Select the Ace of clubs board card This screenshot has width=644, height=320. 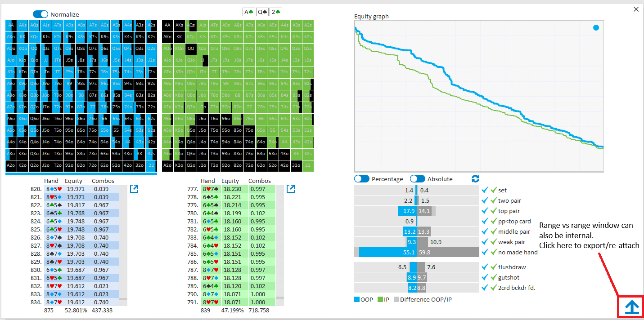[x=248, y=12]
